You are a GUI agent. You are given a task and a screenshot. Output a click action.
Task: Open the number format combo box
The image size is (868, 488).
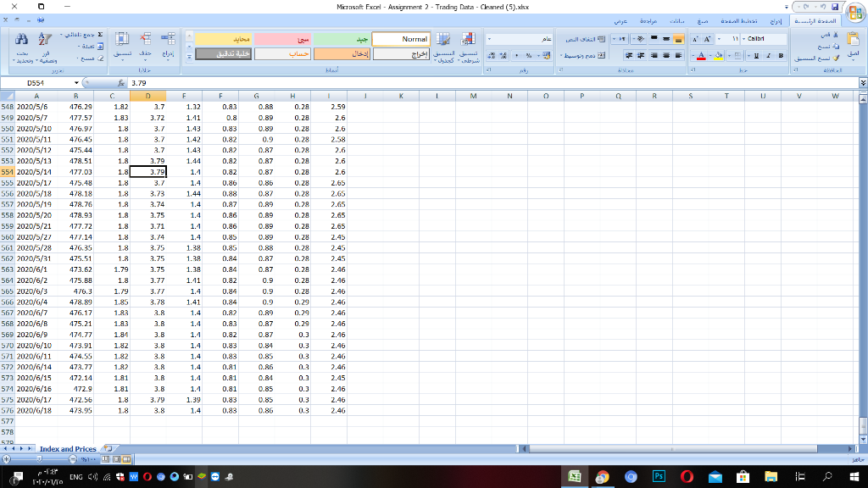pyautogui.click(x=520, y=39)
